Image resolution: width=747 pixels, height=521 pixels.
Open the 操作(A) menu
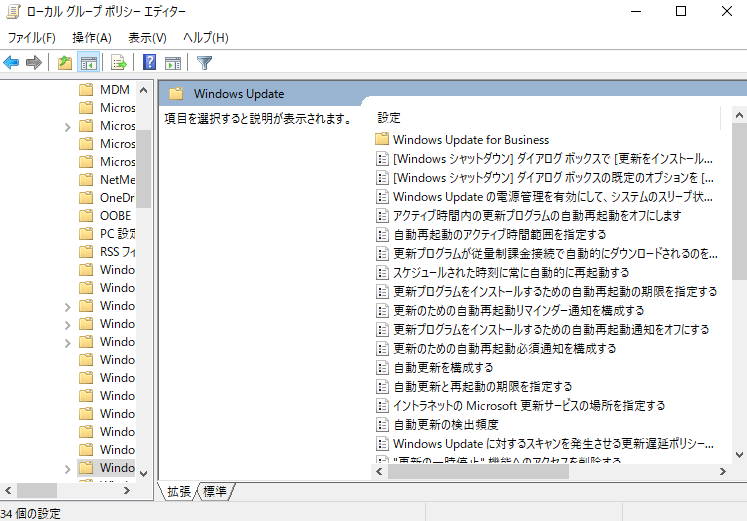[92, 38]
